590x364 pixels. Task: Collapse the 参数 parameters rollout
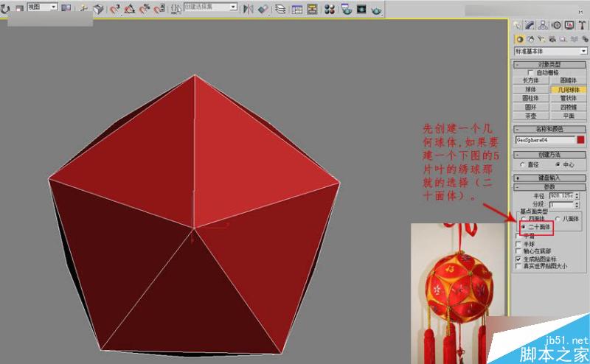[x=549, y=186]
